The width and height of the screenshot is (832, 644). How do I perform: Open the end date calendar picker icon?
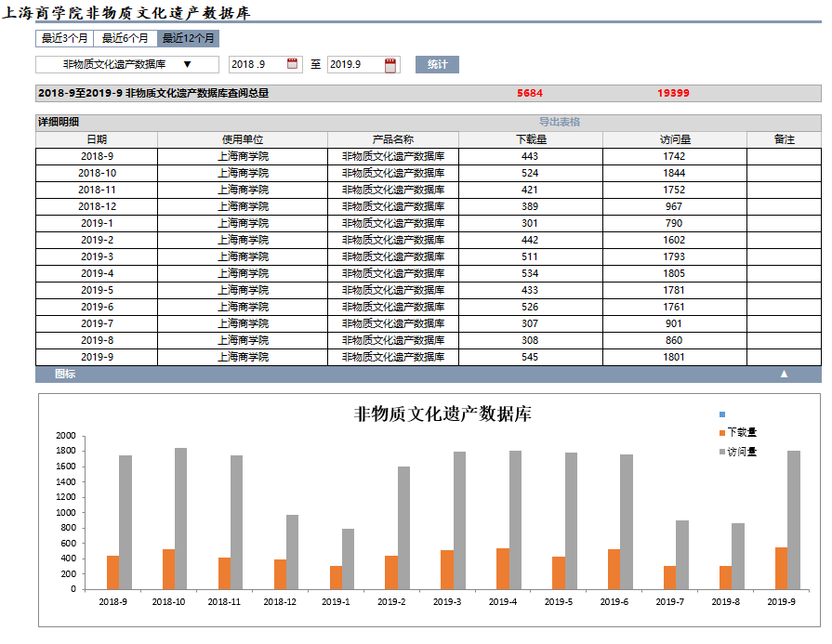click(x=390, y=65)
